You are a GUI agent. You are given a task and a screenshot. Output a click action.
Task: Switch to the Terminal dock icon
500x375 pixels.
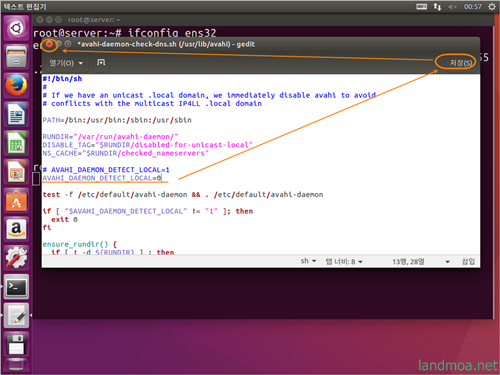(x=16, y=286)
